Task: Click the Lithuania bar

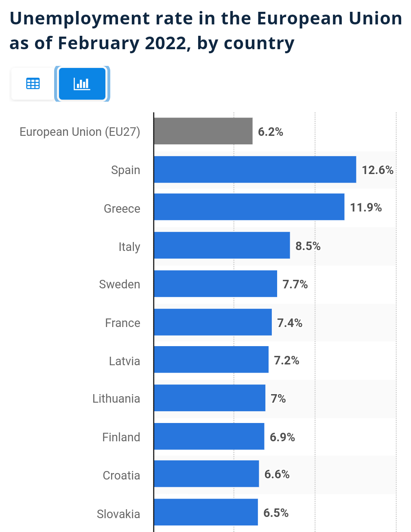Action: (209, 398)
